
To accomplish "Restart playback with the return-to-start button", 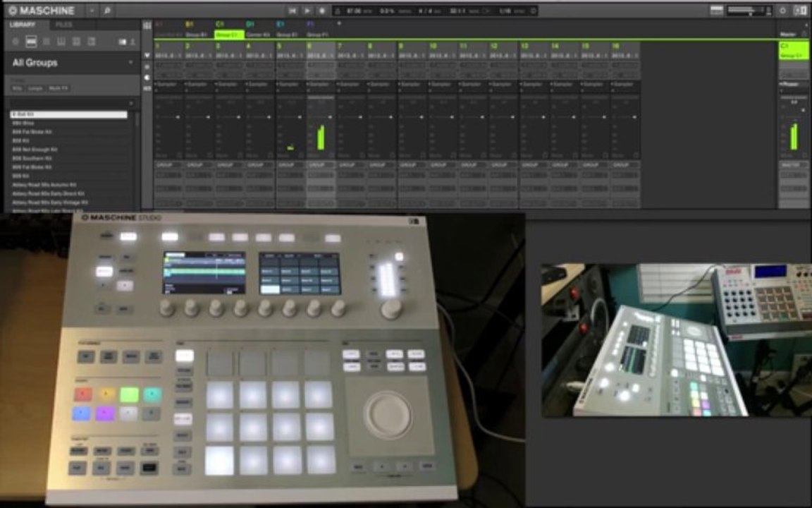I will (x=293, y=11).
